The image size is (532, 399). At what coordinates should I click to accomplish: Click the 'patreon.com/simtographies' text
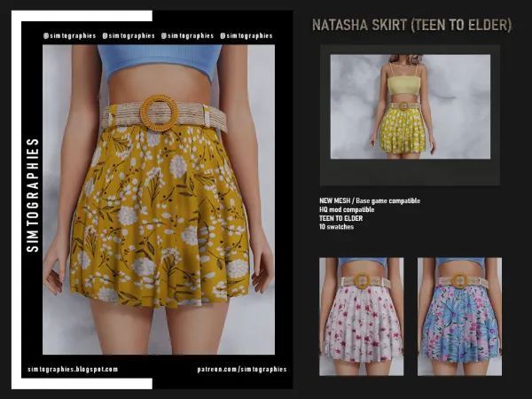(x=242, y=369)
